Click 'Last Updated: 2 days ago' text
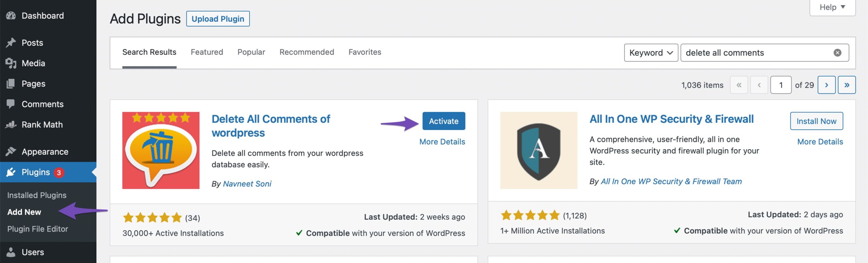This screenshot has width=868, height=263. [x=795, y=215]
